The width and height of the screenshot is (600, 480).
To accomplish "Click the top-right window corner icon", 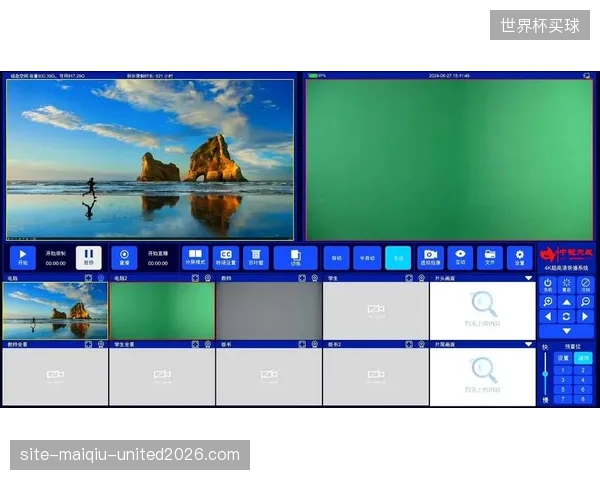I will pyautogui.click(x=586, y=76).
